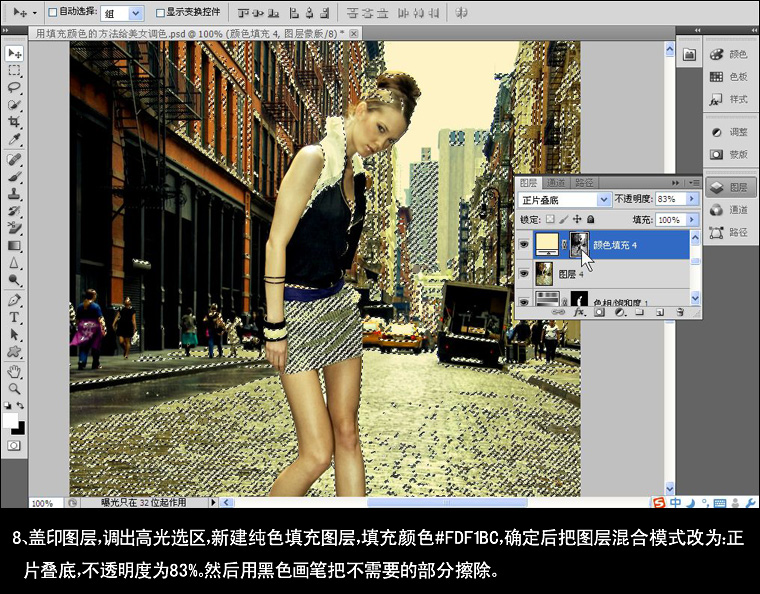Image resolution: width=760 pixels, height=594 pixels.
Task: Select the Crop tool
Action: (x=14, y=122)
